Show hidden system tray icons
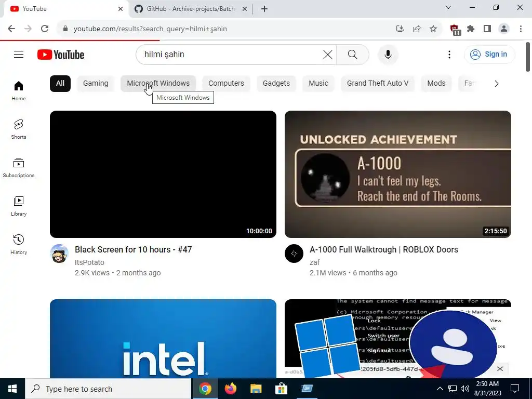The height and width of the screenshot is (399, 532). pos(440,389)
